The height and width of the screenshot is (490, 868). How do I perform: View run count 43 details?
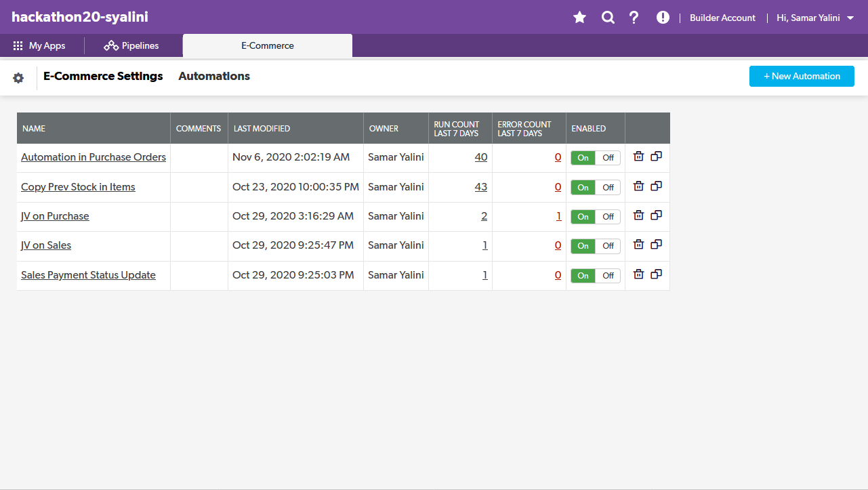click(481, 187)
